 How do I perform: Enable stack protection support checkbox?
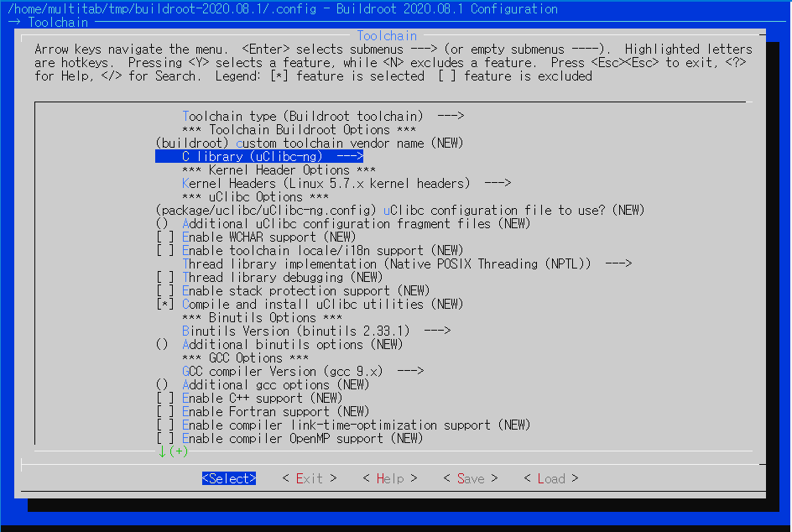(x=165, y=291)
